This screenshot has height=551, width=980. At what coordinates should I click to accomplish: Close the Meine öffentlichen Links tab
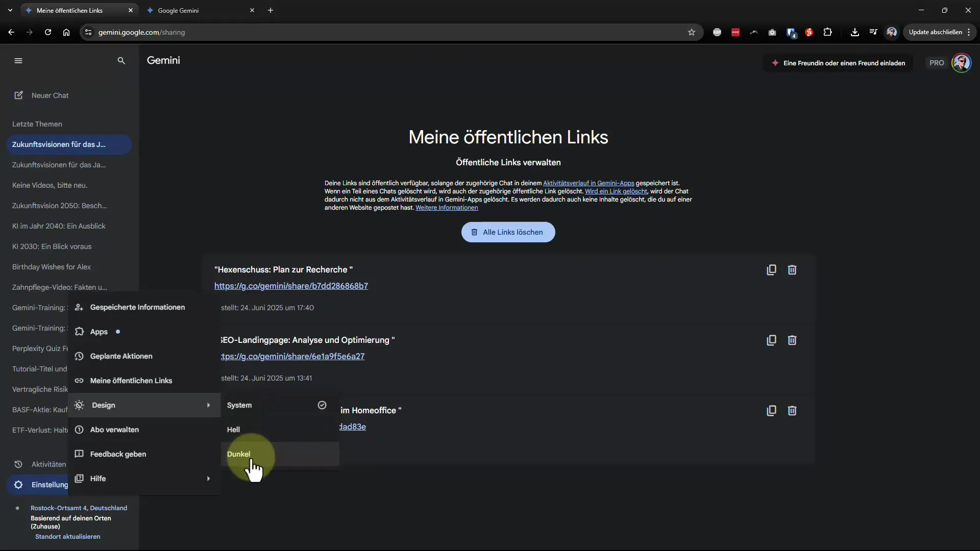[x=131, y=10]
